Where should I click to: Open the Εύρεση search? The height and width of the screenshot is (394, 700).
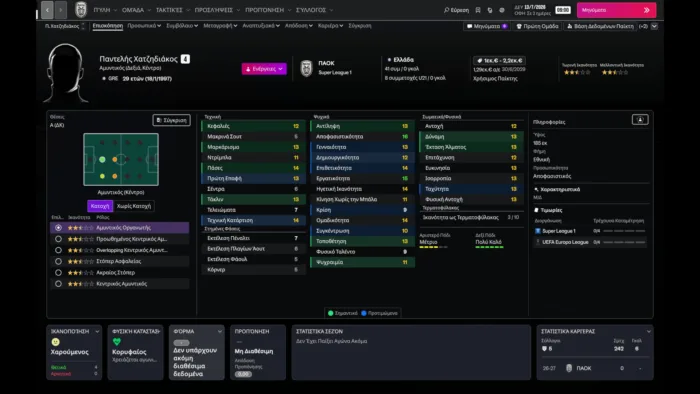[456, 10]
